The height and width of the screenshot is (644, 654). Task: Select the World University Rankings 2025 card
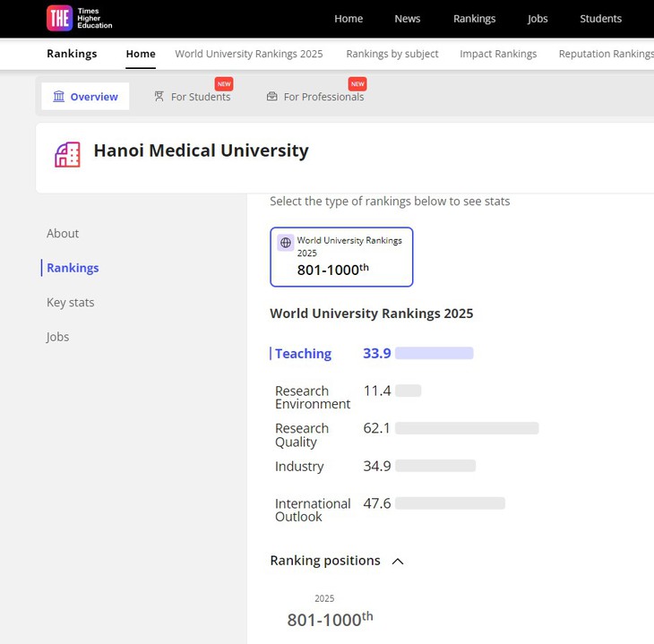[x=341, y=257]
